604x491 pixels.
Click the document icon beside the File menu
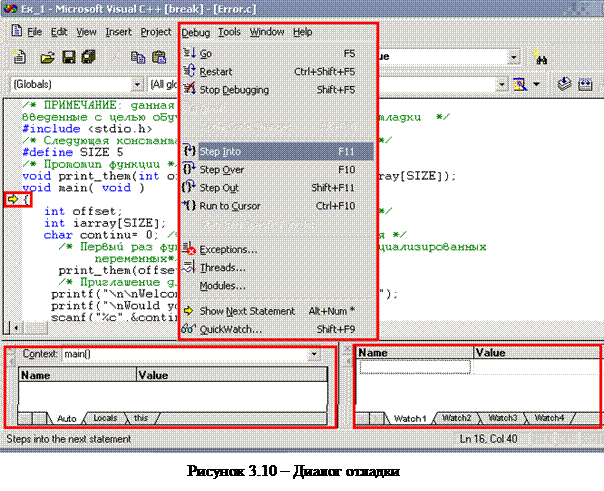click(17, 30)
